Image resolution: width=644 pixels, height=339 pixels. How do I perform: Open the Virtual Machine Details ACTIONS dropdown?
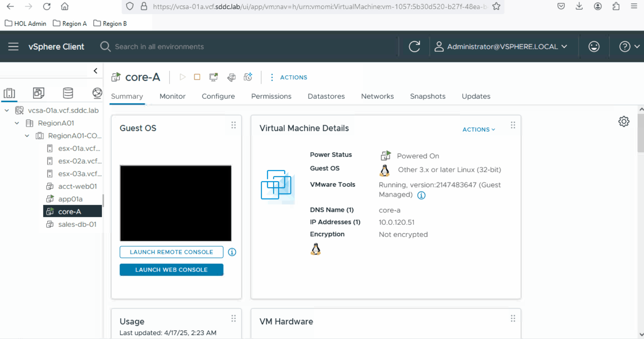[x=478, y=129]
